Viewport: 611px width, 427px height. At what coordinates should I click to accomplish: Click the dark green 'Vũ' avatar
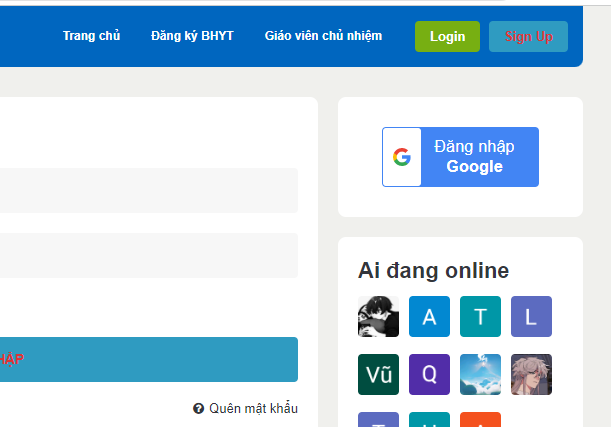click(378, 374)
